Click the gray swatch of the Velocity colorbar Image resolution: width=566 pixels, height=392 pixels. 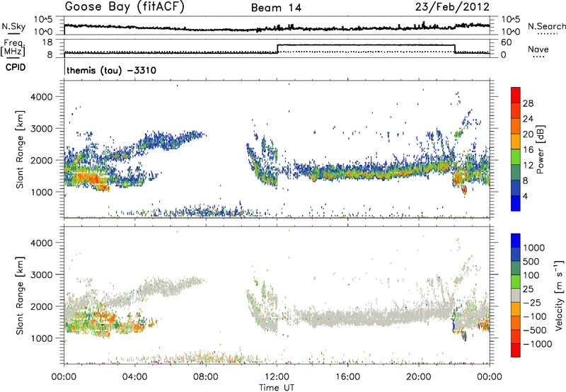pyautogui.click(x=516, y=296)
